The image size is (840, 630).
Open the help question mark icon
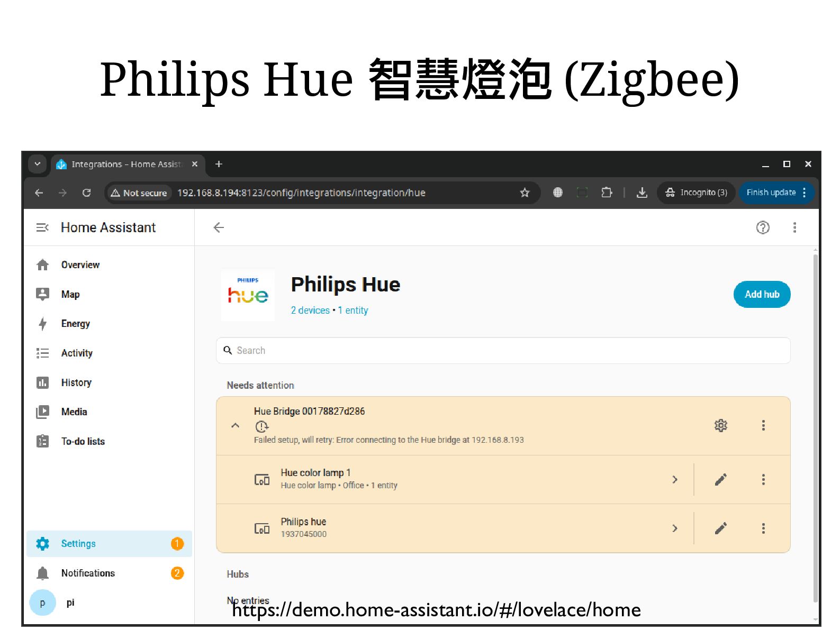click(762, 227)
